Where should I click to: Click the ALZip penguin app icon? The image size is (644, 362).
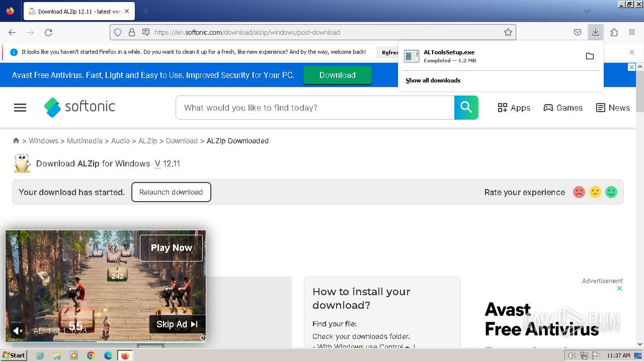tap(22, 163)
